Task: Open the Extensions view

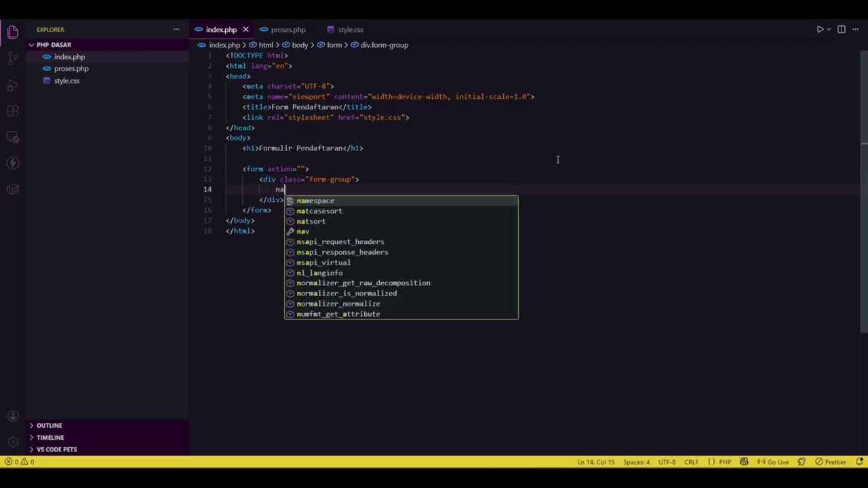Action: [x=13, y=111]
